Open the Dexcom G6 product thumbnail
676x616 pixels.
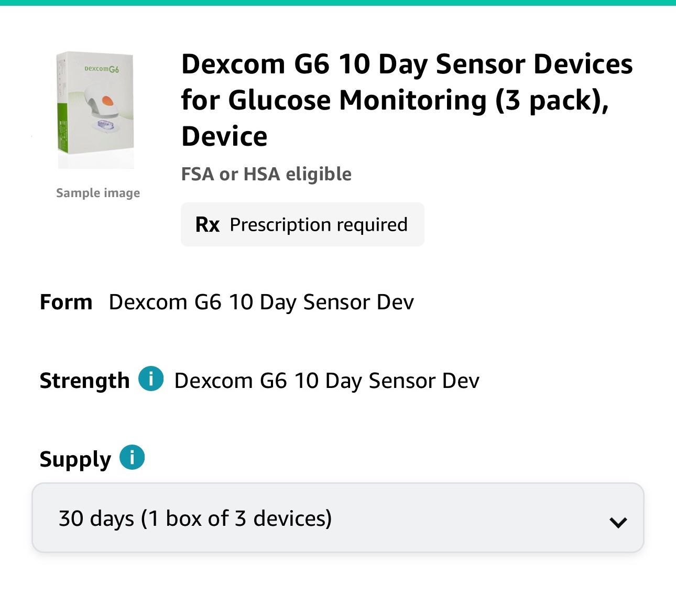click(95, 110)
